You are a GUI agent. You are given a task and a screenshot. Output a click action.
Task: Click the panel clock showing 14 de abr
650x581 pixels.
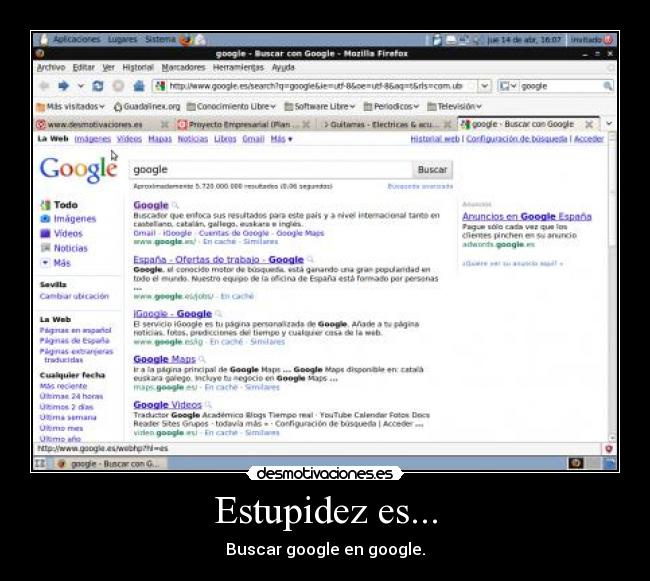click(x=524, y=40)
